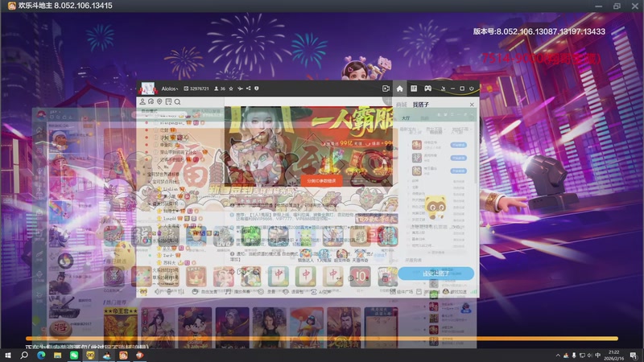Screen dimensions: 644x362
Task: Open the Aiolos channel avatar
Action: pos(147,88)
